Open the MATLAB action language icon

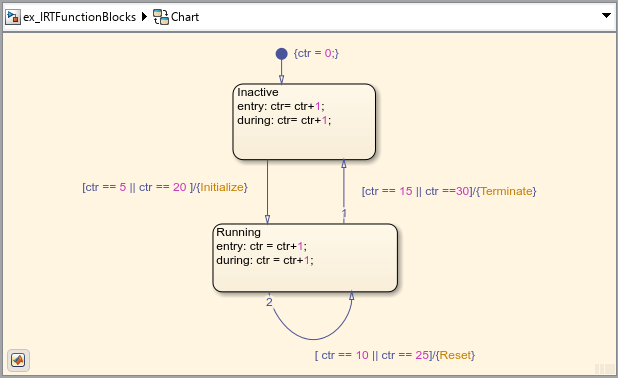18,360
